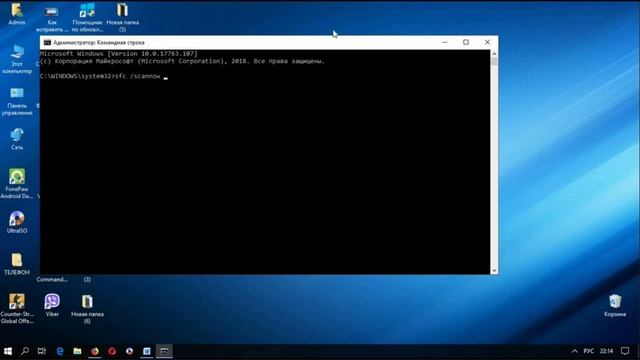Viewport: 640px width, 360px height.
Task: Click the 'Microsoft Windows [Version' line
Action: click(119, 53)
